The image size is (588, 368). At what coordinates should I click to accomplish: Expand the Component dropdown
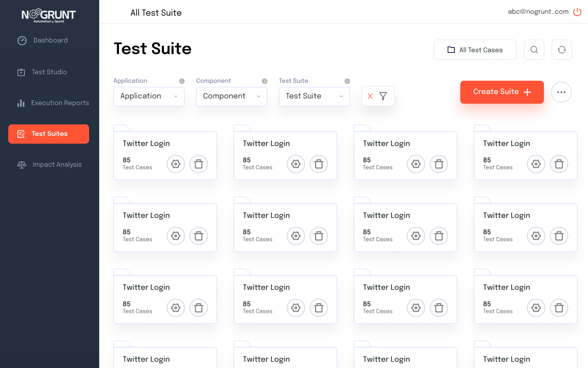click(232, 96)
